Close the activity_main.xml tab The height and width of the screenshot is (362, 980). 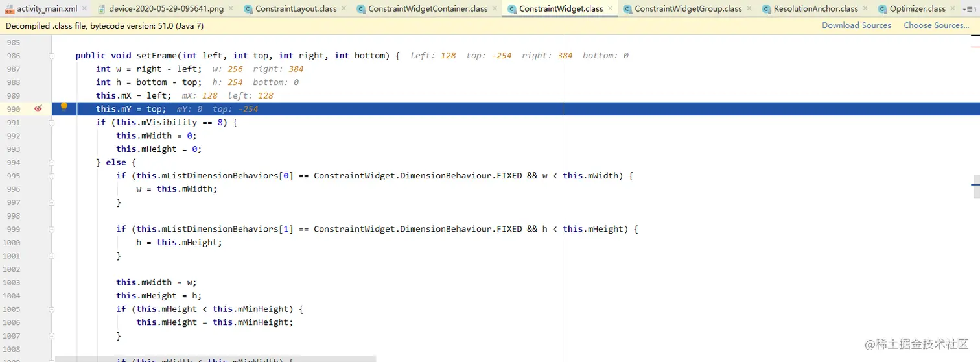pos(84,9)
